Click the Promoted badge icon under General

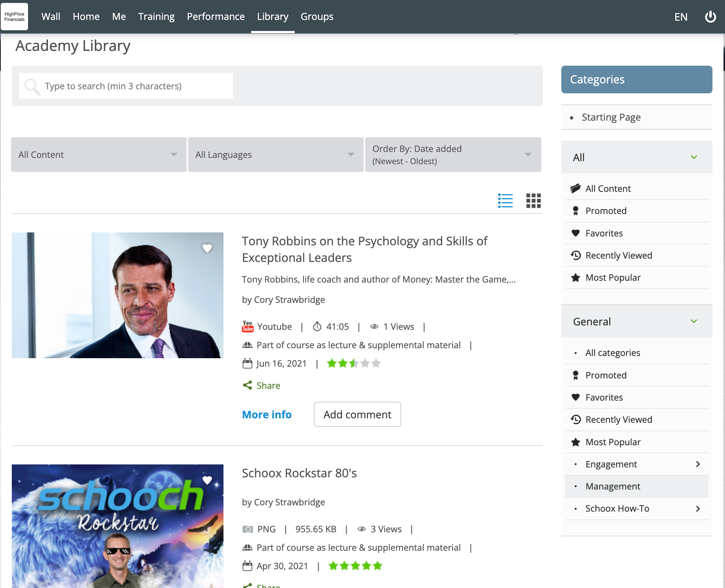pyautogui.click(x=575, y=375)
